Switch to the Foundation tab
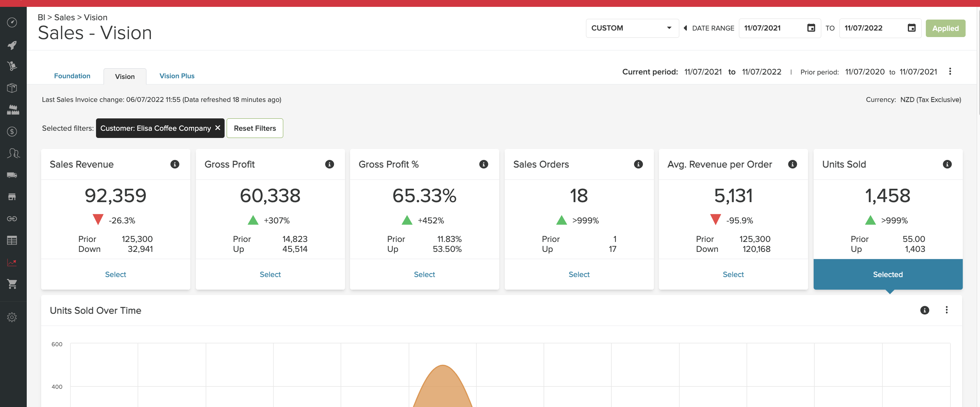Image resolution: width=980 pixels, height=407 pixels. pos(72,76)
